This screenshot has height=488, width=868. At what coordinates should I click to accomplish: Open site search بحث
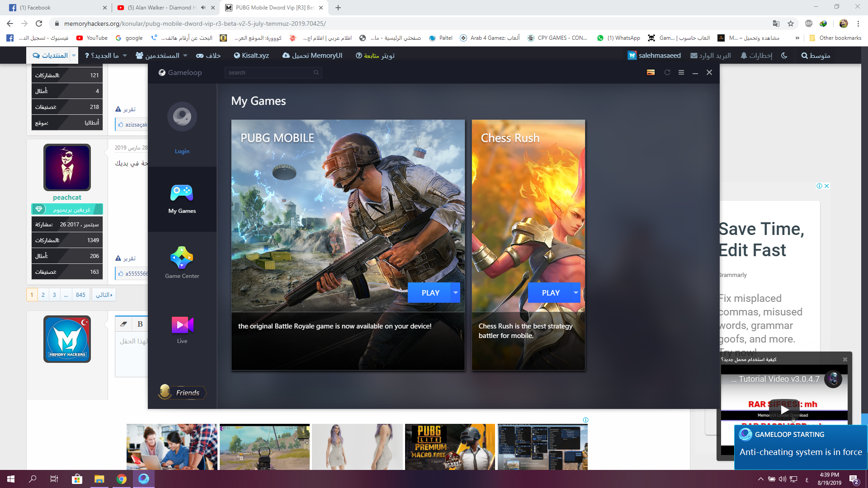click(x=816, y=56)
